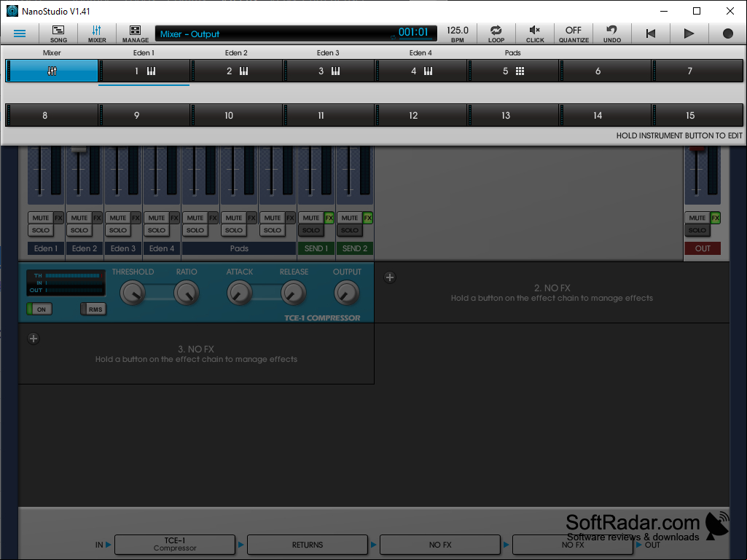Click the compressor Attack knob
Screen dimensions: 747x560
[240, 293]
